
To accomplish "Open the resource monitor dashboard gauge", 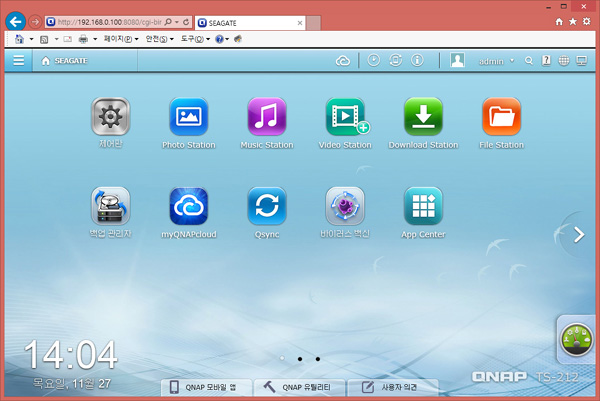I will [577, 342].
